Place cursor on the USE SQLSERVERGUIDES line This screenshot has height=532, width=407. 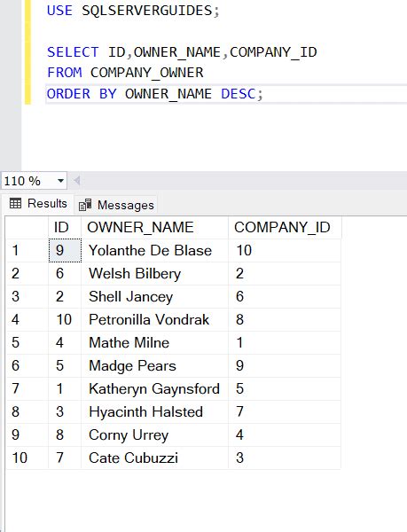click(x=133, y=11)
